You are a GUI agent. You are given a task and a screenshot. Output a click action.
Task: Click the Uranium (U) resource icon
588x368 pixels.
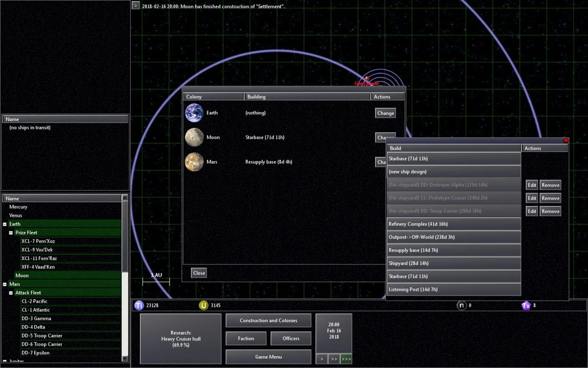point(203,305)
